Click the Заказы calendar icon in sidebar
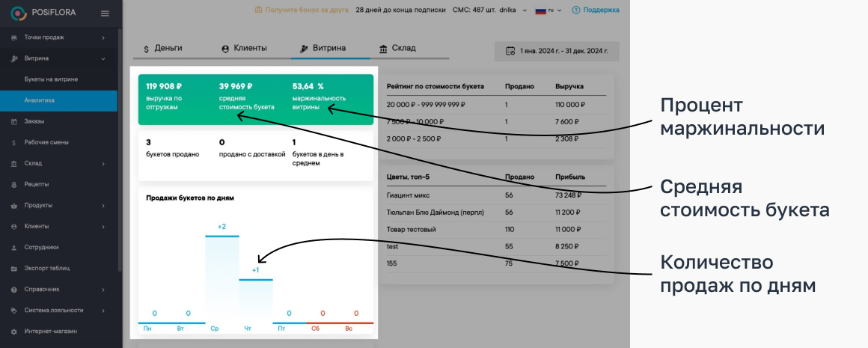 [14, 121]
